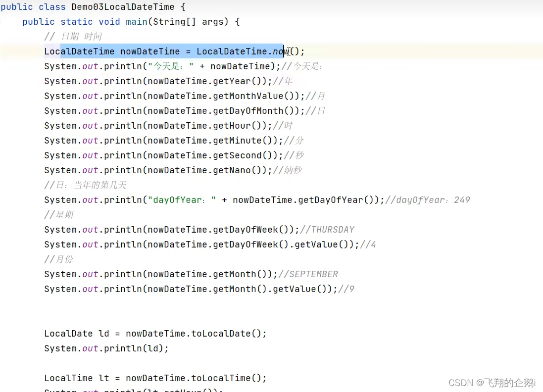543x392 pixels.
Task: Place cursor in the main method declaration
Action: [136, 21]
